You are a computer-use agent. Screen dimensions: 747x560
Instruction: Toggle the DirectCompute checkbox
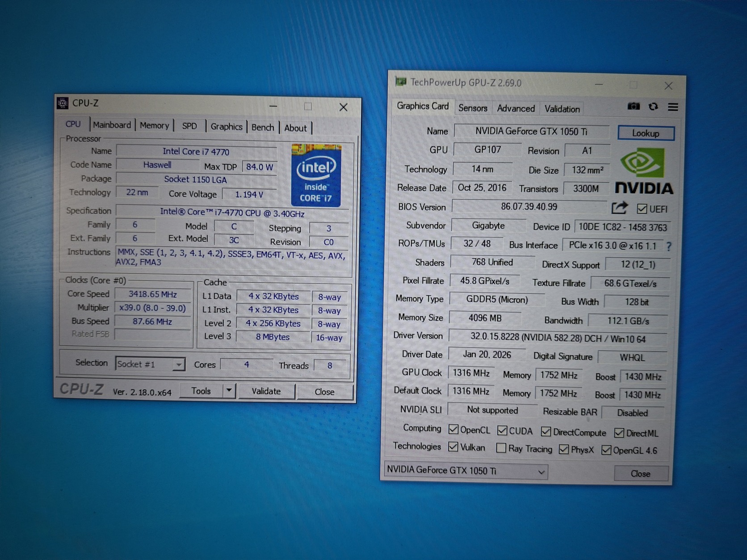(x=546, y=431)
